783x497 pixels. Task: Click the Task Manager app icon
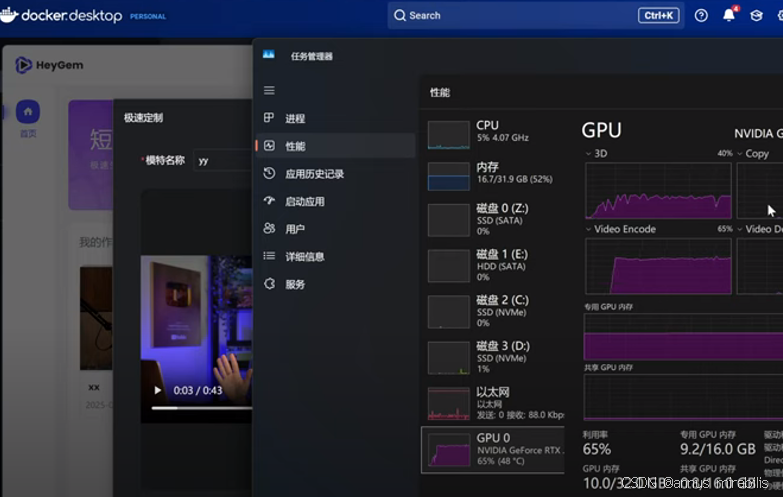[269, 56]
